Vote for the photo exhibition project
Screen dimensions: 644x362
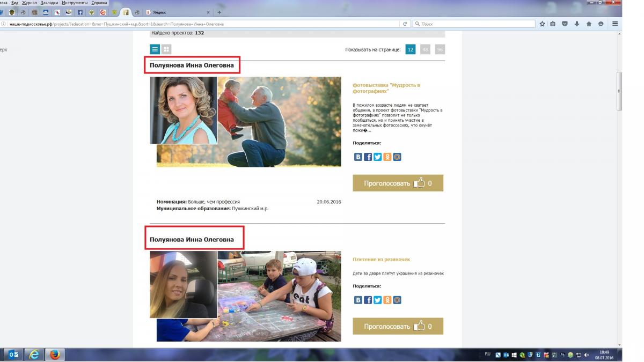tap(398, 183)
